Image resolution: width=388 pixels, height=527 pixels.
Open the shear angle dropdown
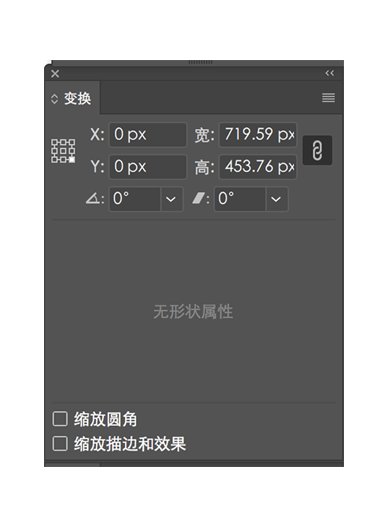pos(276,199)
